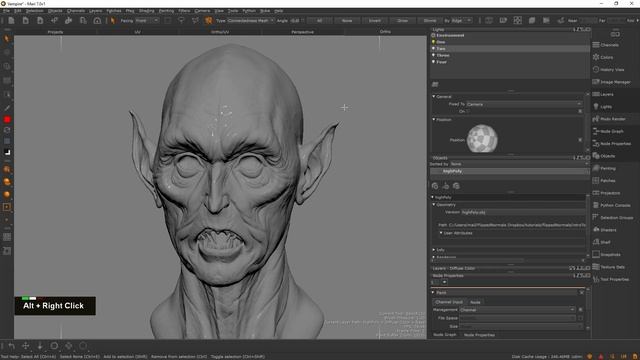Click the first icon below the HighPoly object list

coord(435,186)
